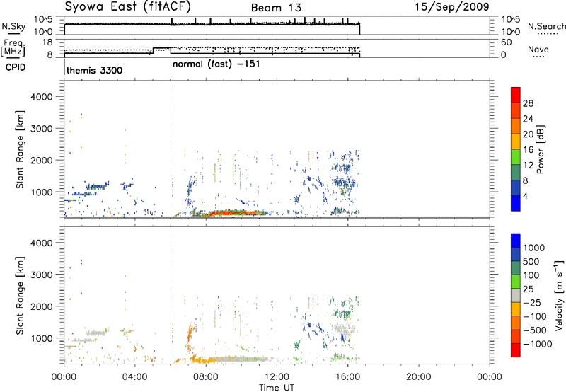Click the red top segment of the power colorbar

coord(516,95)
